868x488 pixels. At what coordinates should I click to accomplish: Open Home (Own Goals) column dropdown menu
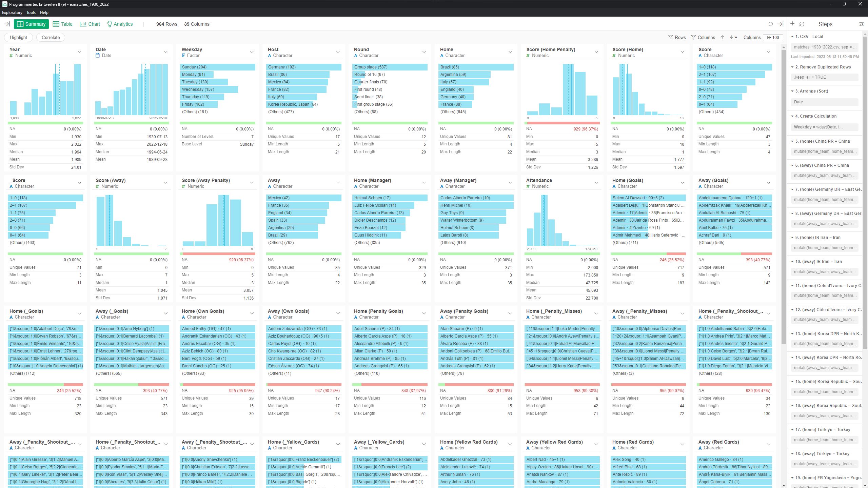pyautogui.click(x=252, y=313)
